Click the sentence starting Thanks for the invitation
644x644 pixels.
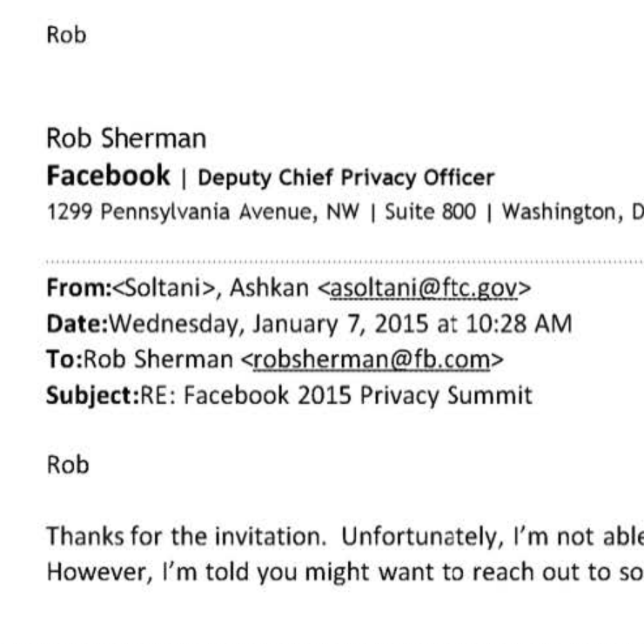(345, 536)
